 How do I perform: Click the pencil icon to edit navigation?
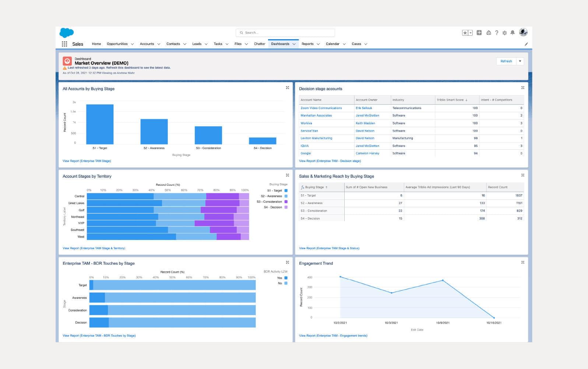coord(526,44)
